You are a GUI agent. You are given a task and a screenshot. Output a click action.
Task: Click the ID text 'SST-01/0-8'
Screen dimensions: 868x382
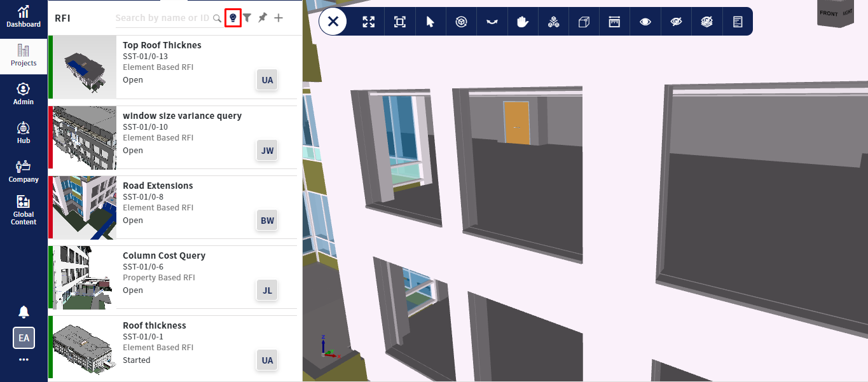143,197
